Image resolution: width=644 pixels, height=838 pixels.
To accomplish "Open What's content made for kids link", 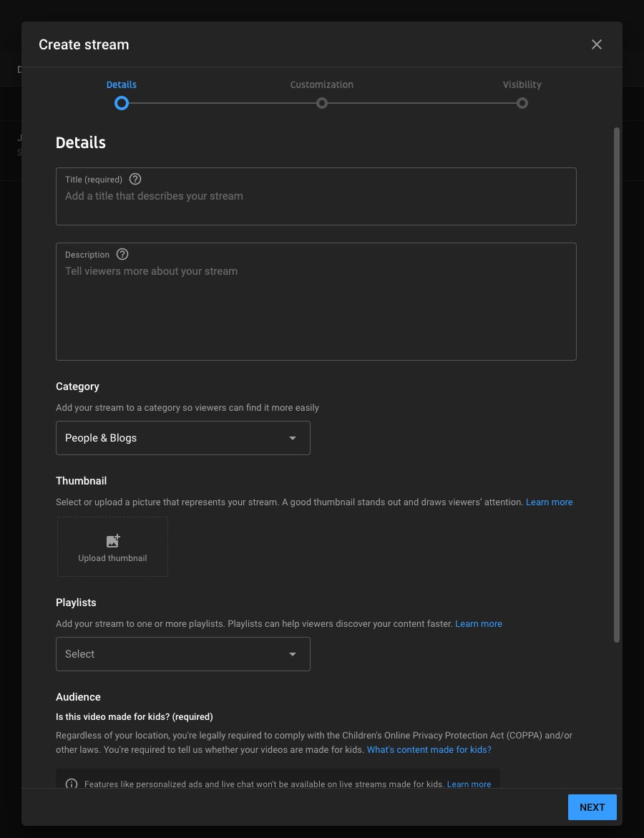I will click(x=429, y=750).
